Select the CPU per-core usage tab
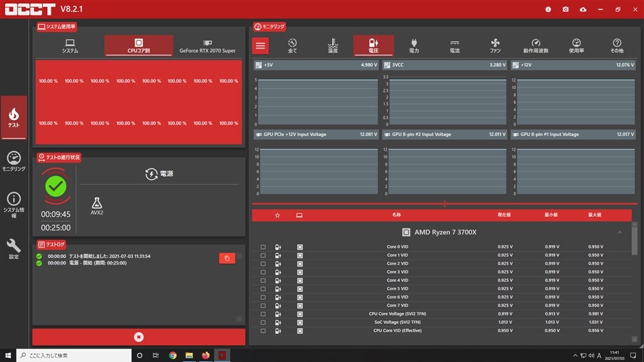 click(138, 45)
